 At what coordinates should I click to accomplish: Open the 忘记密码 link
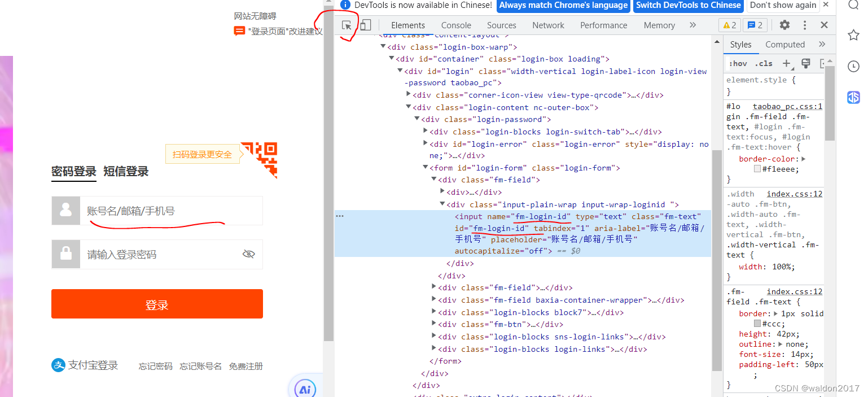(156, 367)
